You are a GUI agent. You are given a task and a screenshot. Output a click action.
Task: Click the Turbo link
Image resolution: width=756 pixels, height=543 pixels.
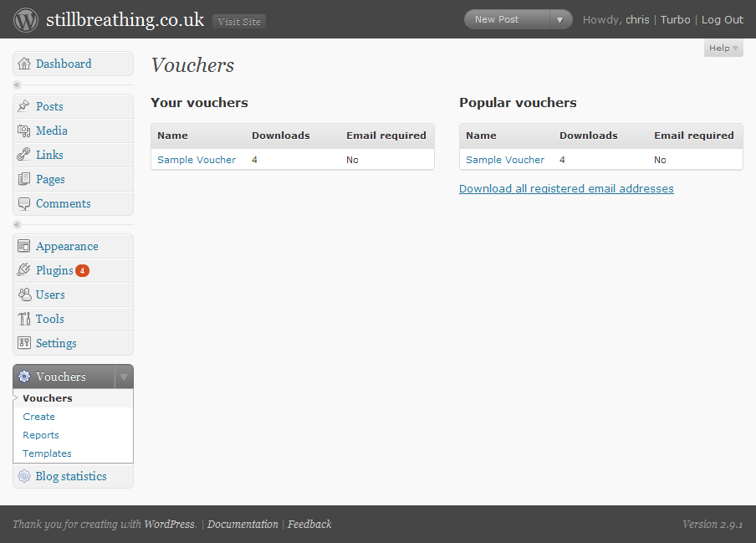point(675,20)
